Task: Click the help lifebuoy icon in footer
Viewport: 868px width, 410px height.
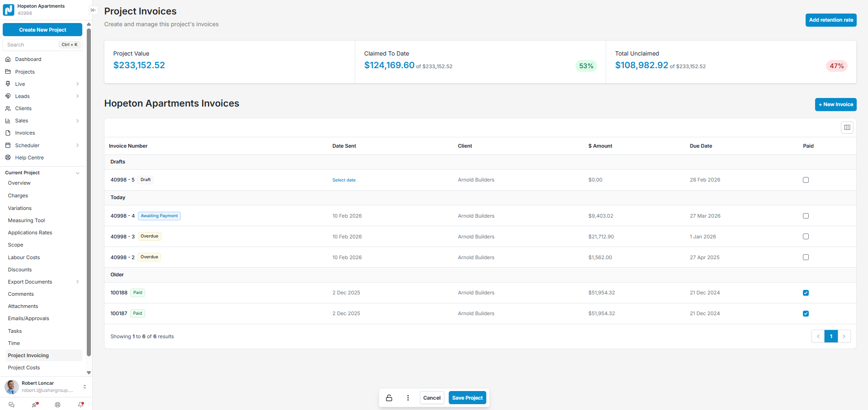Action: (57, 405)
